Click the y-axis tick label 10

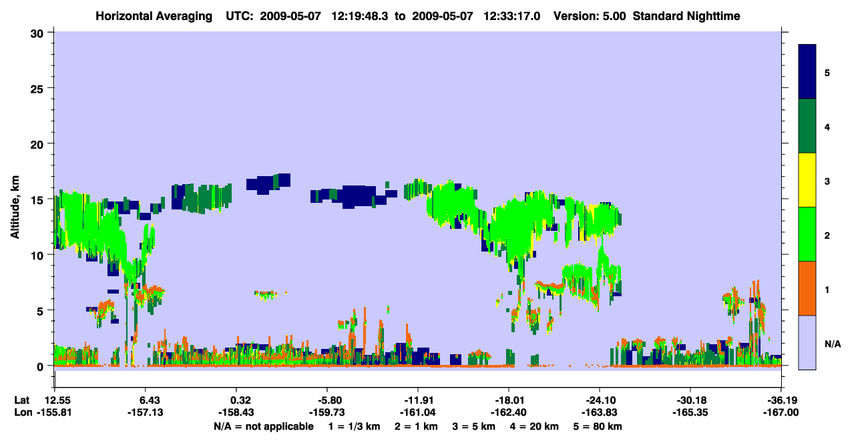(39, 254)
